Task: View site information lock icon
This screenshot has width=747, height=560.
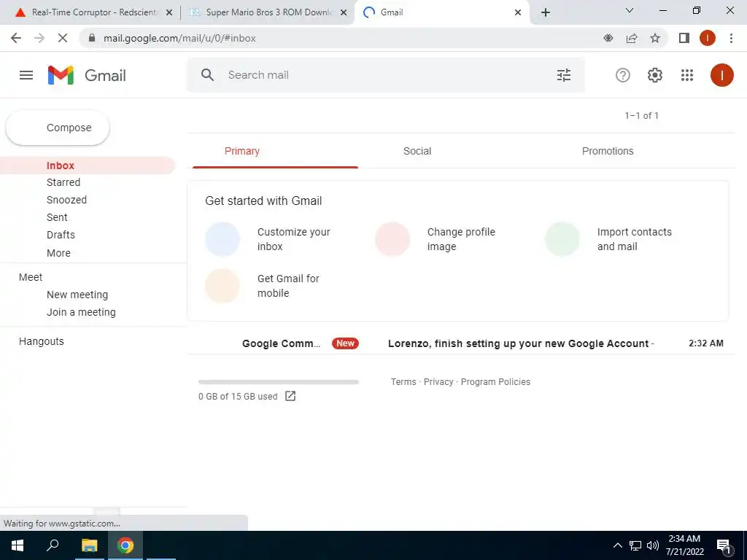Action: pyautogui.click(x=91, y=38)
